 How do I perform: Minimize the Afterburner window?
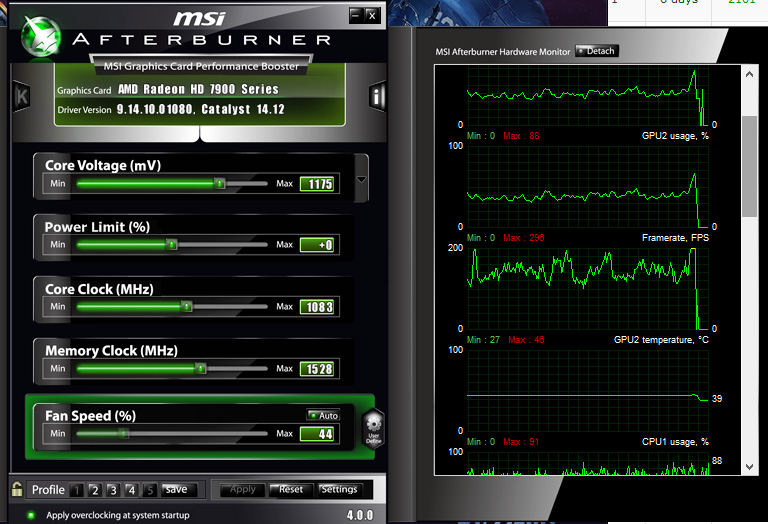point(356,16)
